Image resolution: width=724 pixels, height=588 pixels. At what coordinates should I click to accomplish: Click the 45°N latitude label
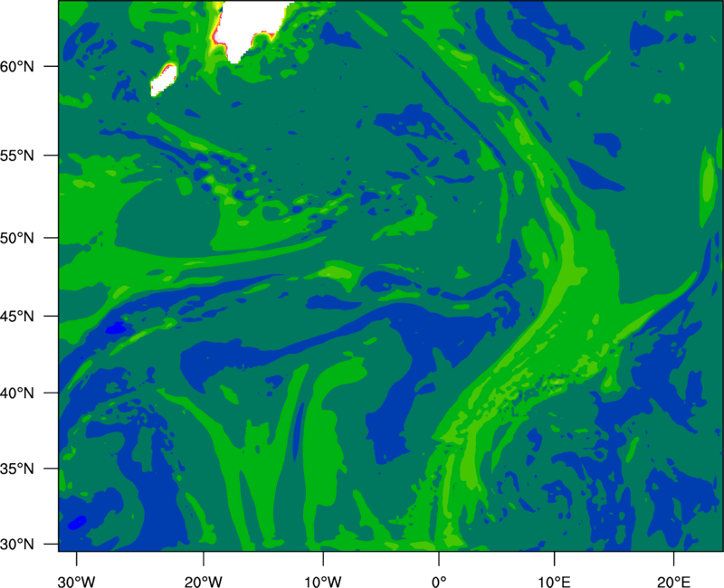coord(17,316)
